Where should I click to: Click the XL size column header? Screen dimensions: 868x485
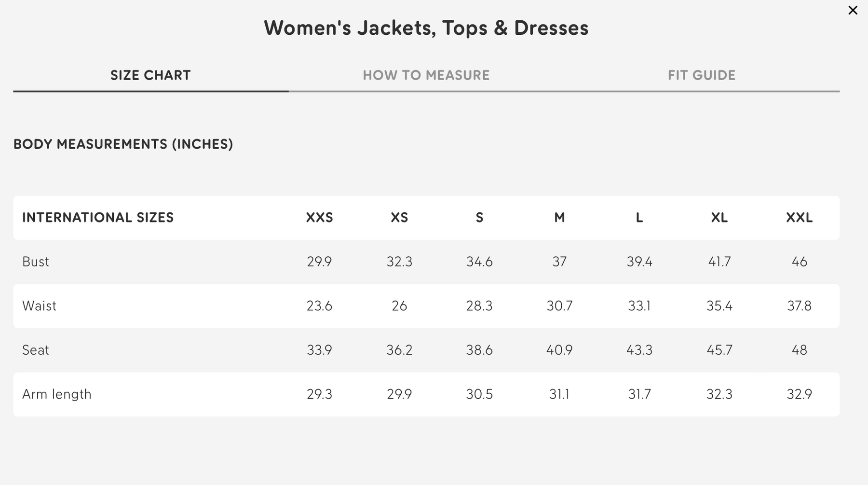[x=719, y=218]
